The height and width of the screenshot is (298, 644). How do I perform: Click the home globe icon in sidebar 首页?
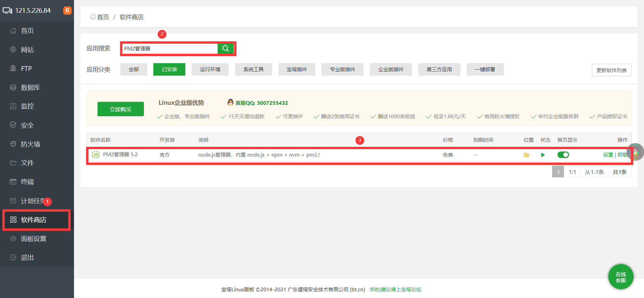13,31
